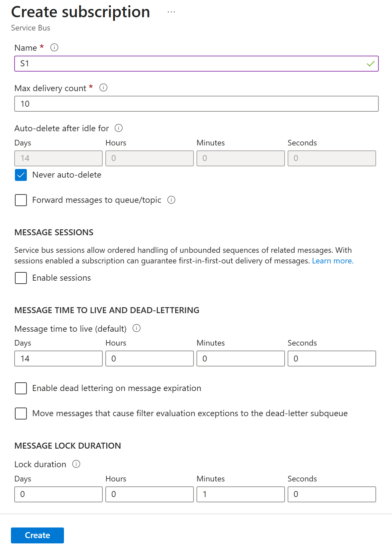
Task: Click the Lock duration Seconds field
Action: point(331,494)
